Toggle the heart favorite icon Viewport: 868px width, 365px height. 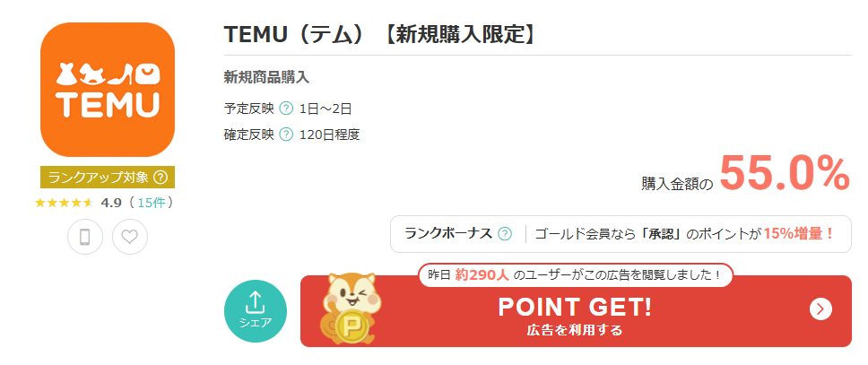pos(130,237)
